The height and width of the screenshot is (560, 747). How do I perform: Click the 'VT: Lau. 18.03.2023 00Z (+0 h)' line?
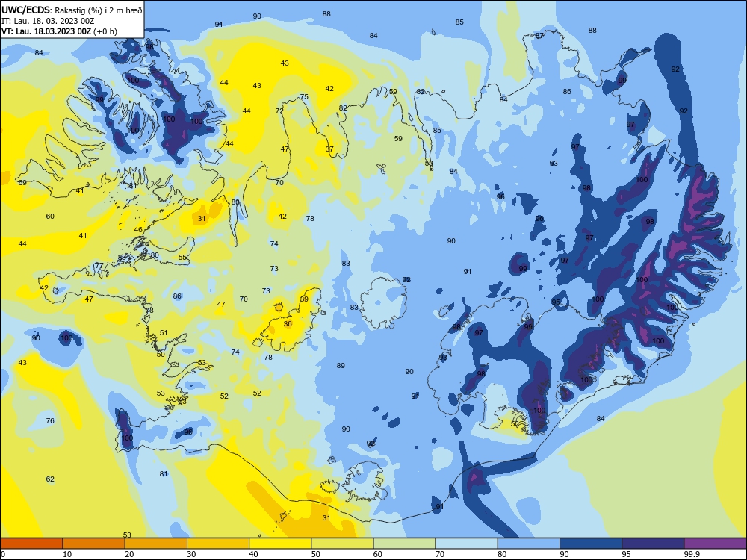[x=59, y=31]
